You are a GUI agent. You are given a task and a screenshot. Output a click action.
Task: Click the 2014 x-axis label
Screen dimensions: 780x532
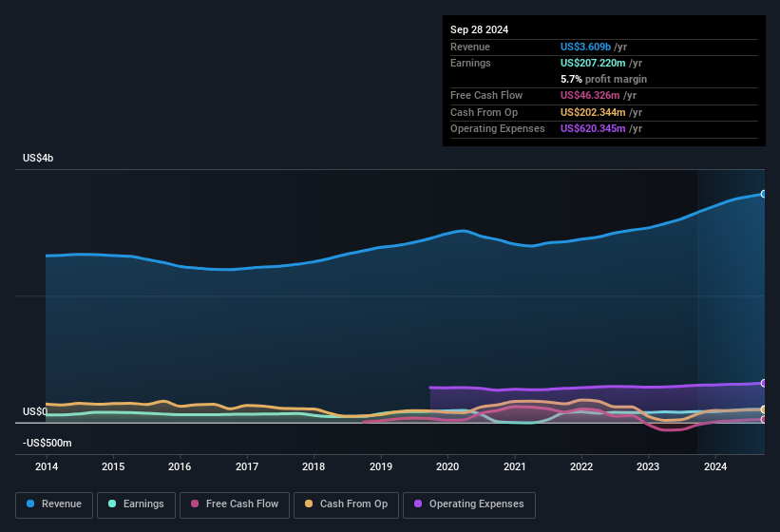pos(47,466)
